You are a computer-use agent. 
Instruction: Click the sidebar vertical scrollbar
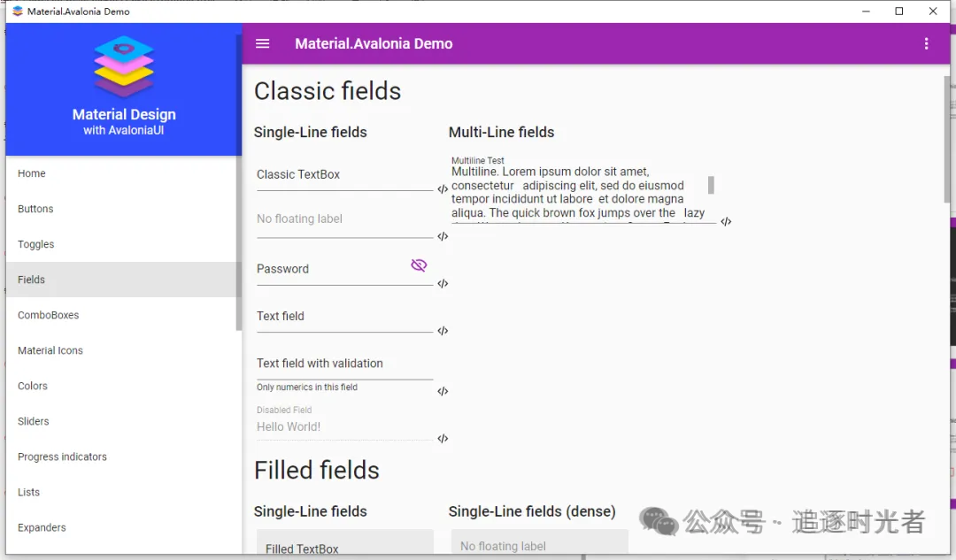238,182
